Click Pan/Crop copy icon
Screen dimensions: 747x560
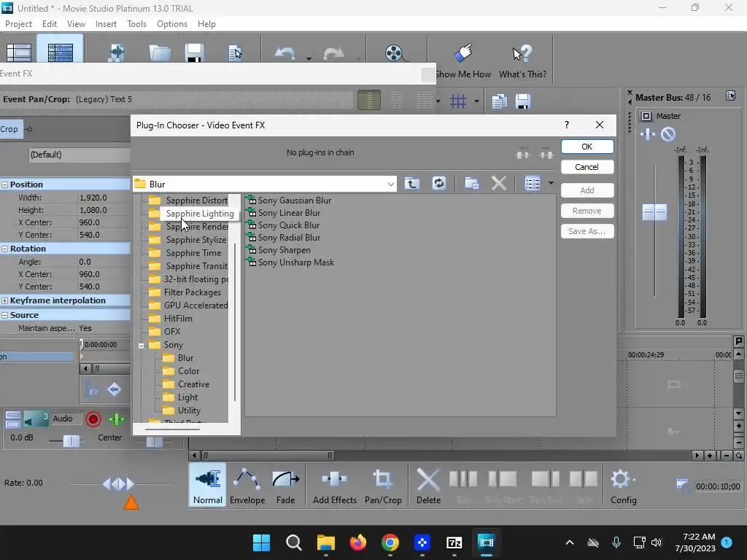point(499,101)
